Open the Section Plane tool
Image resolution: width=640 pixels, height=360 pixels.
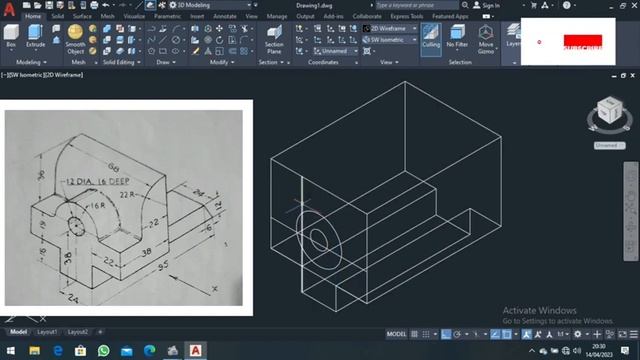pyautogui.click(x=274, y=39)
